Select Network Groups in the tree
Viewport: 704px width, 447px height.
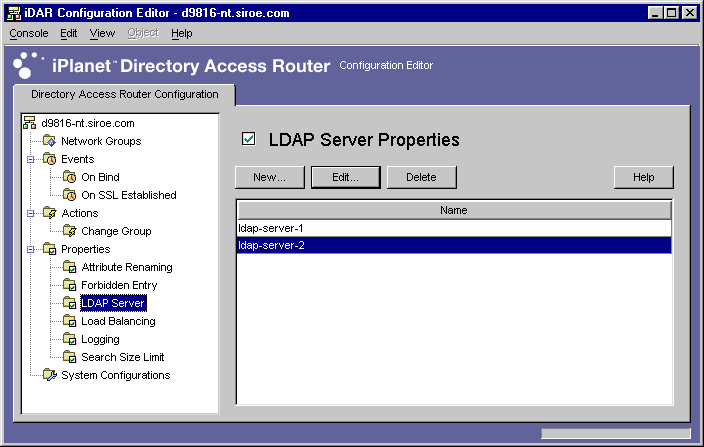pyautogui.click(x=101, y=141)
